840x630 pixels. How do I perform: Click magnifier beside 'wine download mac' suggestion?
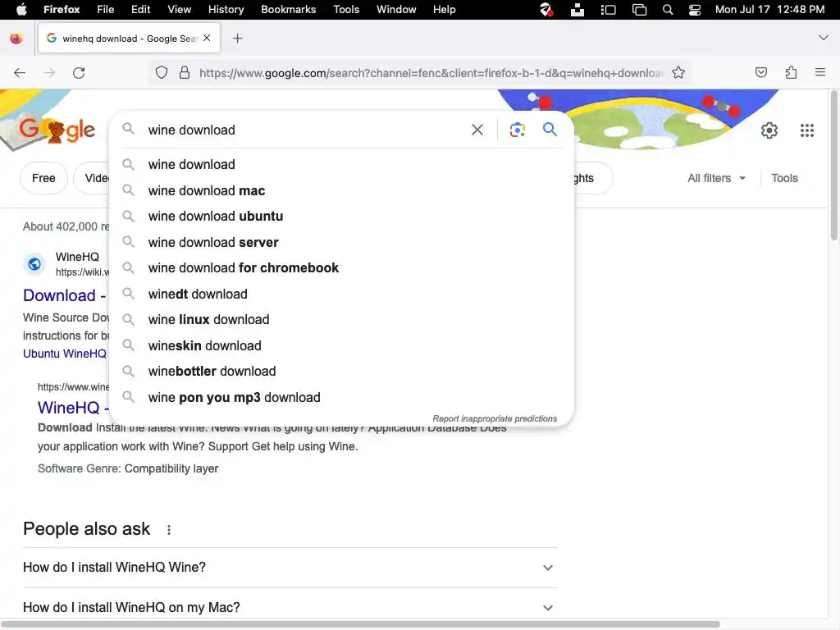[x=128, y=190]
